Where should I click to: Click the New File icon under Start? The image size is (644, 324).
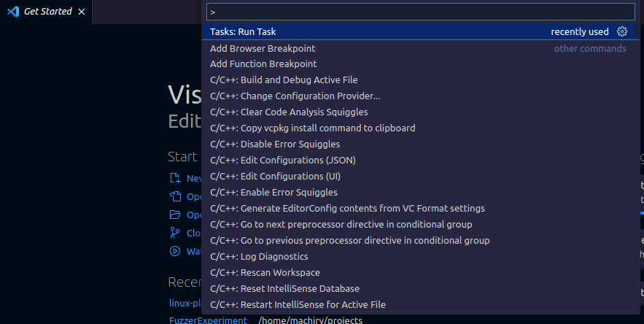pyautogui.click(x=175, y=178)
